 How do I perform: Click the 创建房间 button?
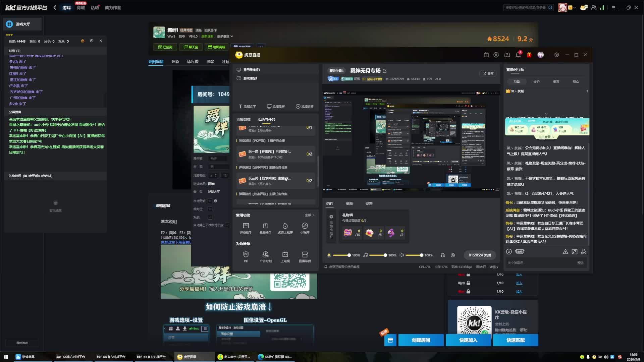(x=421, y=340)
